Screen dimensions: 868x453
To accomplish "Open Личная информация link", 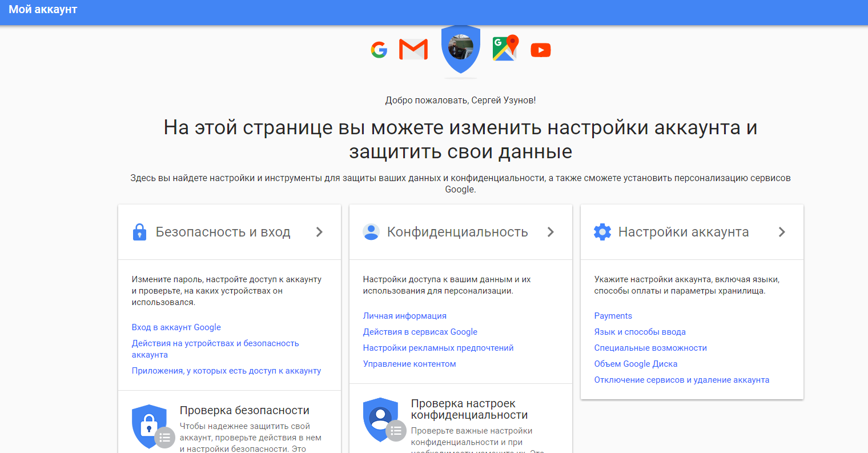I will tap(405, 316).
